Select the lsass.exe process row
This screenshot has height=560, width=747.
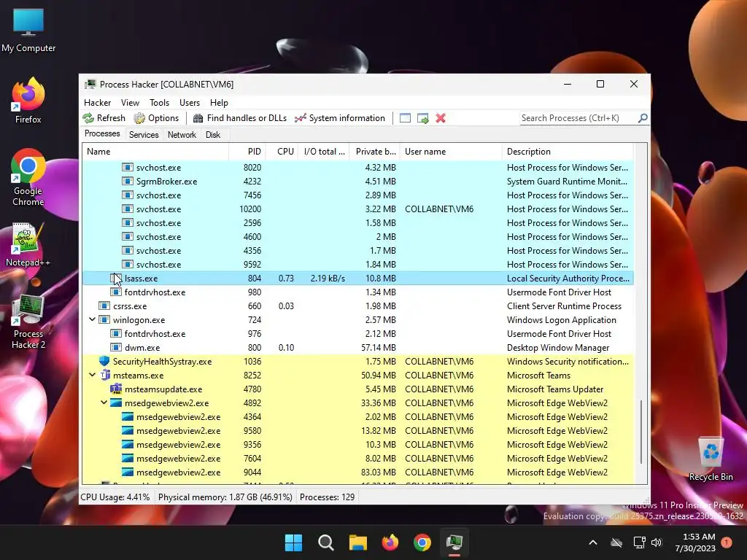click(x=357, y=278)
